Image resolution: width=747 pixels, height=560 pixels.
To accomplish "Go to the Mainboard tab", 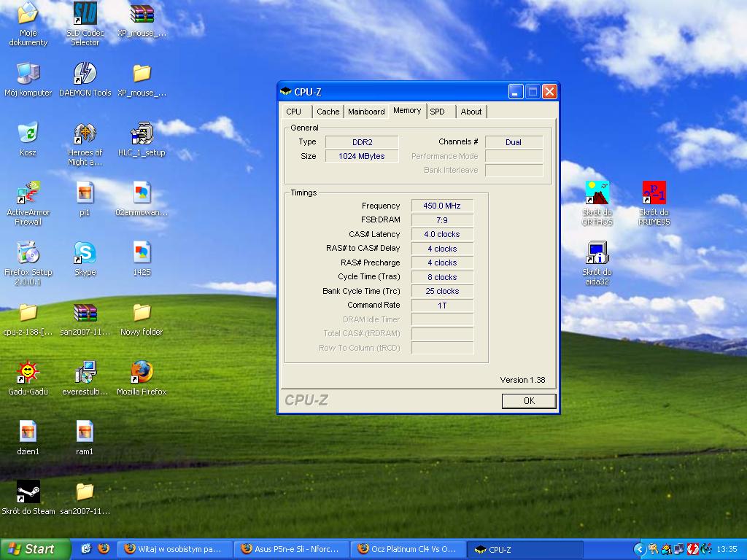I will pyautogui.click(x=366, y=112).
